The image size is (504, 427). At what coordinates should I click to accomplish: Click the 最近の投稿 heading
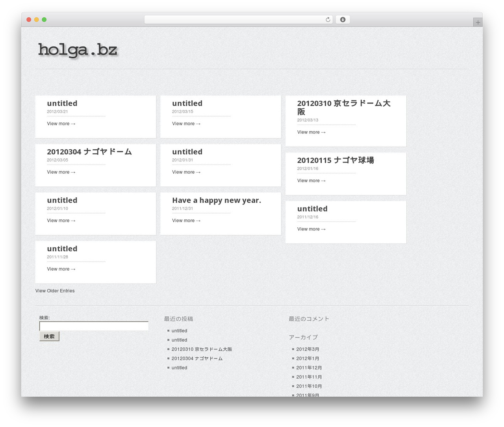178,319
